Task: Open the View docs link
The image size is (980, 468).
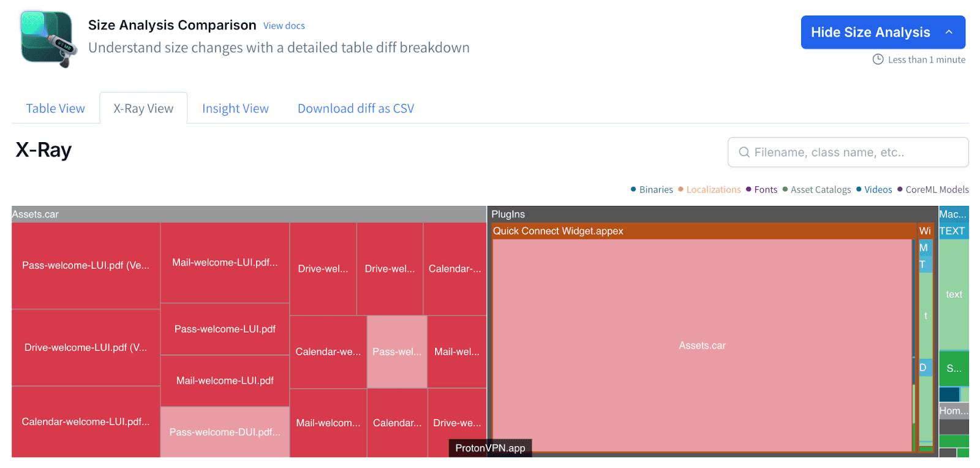Action: coord(284,26)
